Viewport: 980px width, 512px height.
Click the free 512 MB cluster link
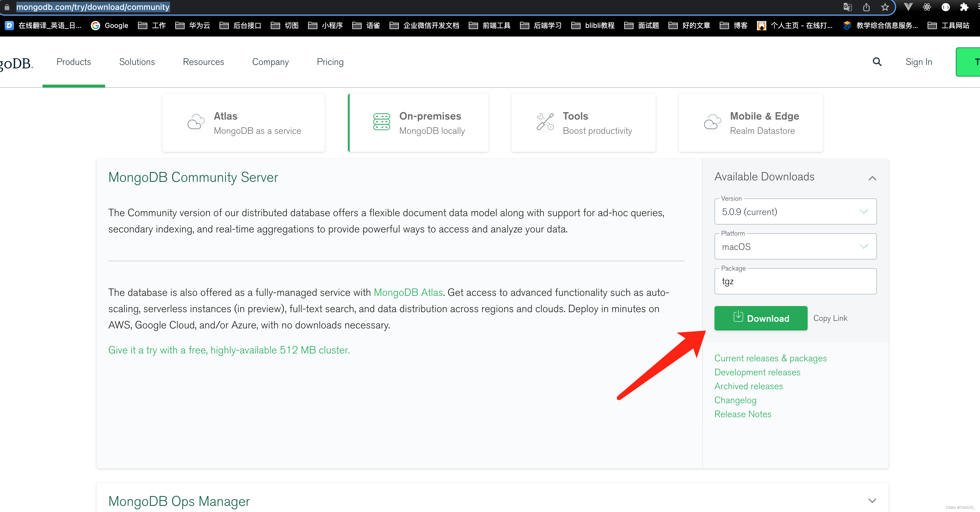pos(229,350)
